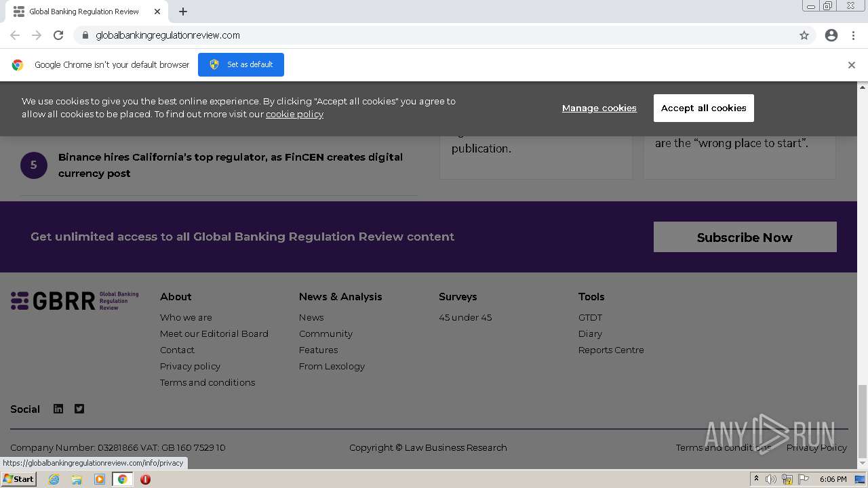Show hidden system tray icons
The height and width of the screenshot is (488, 868).
[x=756, y=479]
